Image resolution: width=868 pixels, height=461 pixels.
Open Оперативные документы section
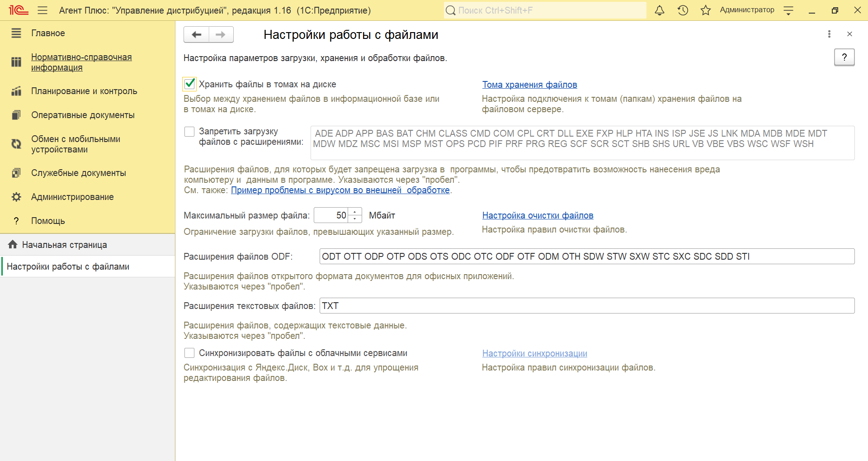pyautogui.click(x=83, y=115)
